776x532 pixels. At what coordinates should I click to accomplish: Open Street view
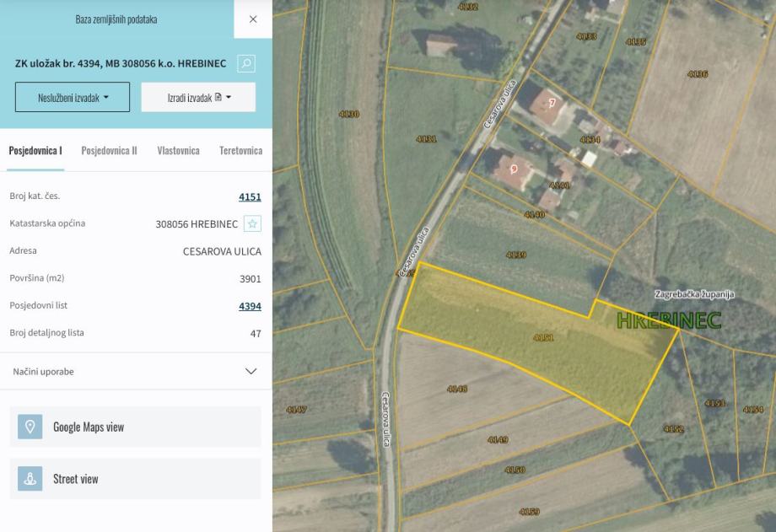click(x=135, y=479)
